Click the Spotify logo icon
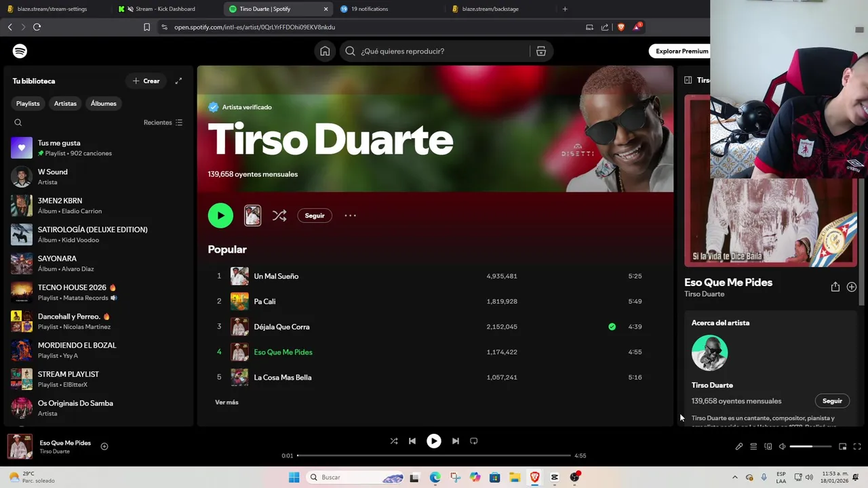The width and height of the screenshot is (868, 488). tap(20, 52)
